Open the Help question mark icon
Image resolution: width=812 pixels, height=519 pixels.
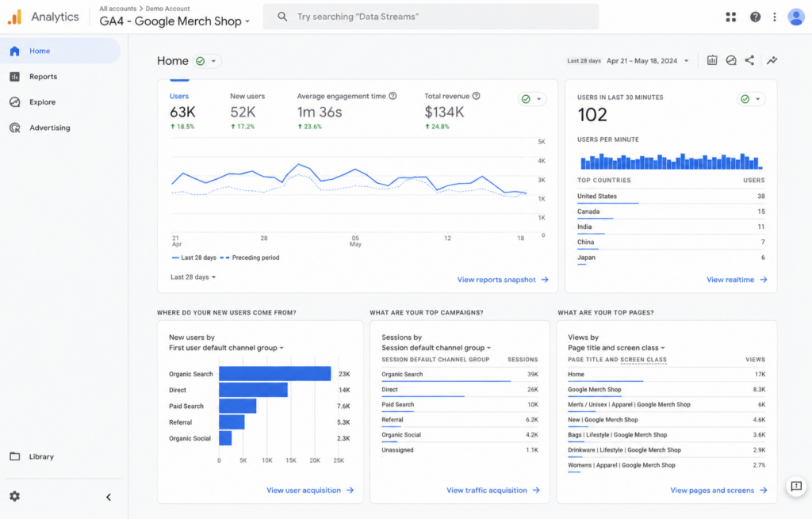coord(755,17)
